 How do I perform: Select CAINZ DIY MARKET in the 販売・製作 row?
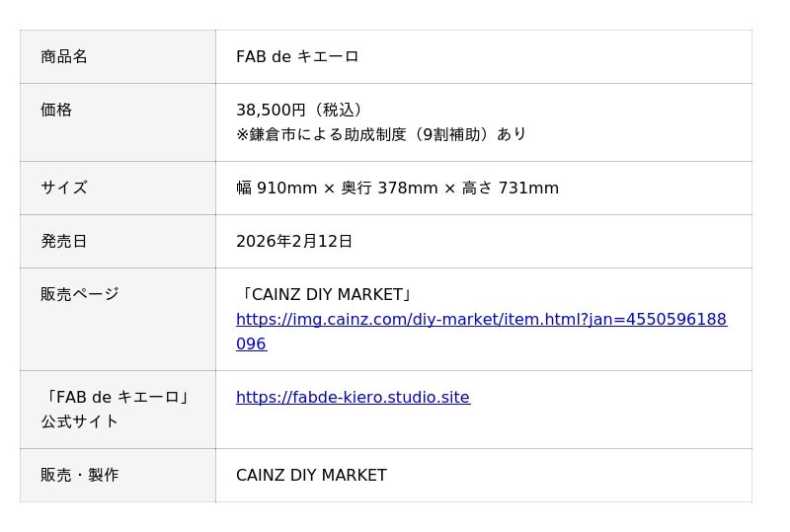(311, 476)
